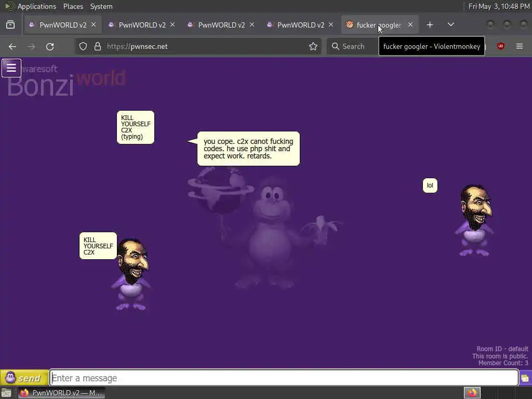Switch to the fourth PwnWORLD v2 tab

[301, 25]
